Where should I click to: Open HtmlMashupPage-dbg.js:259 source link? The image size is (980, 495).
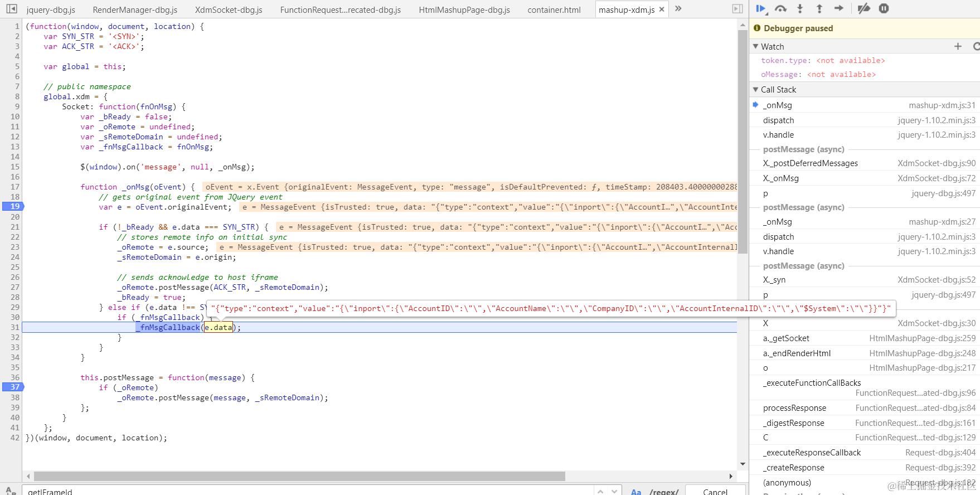click(923, 338)
